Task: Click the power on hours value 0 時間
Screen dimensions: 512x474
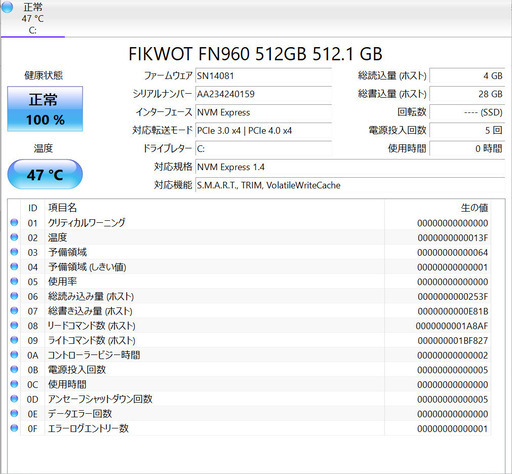Action: (x=467, y=149)
